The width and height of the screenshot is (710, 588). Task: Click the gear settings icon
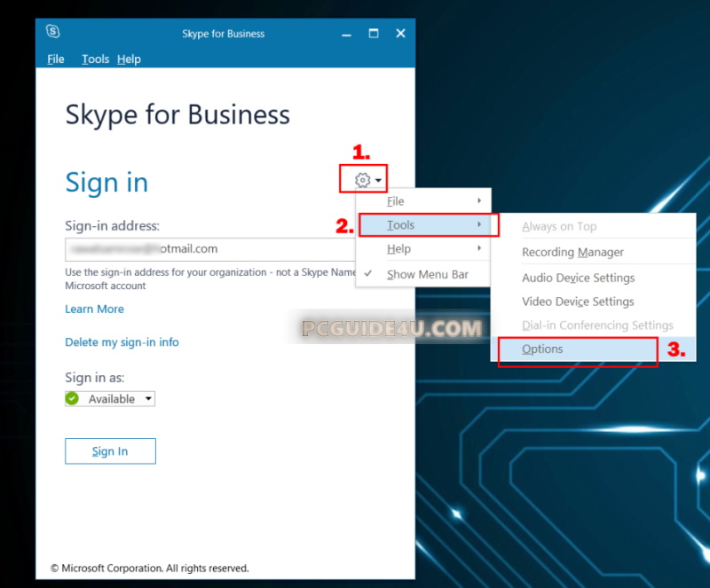point(362,180)
